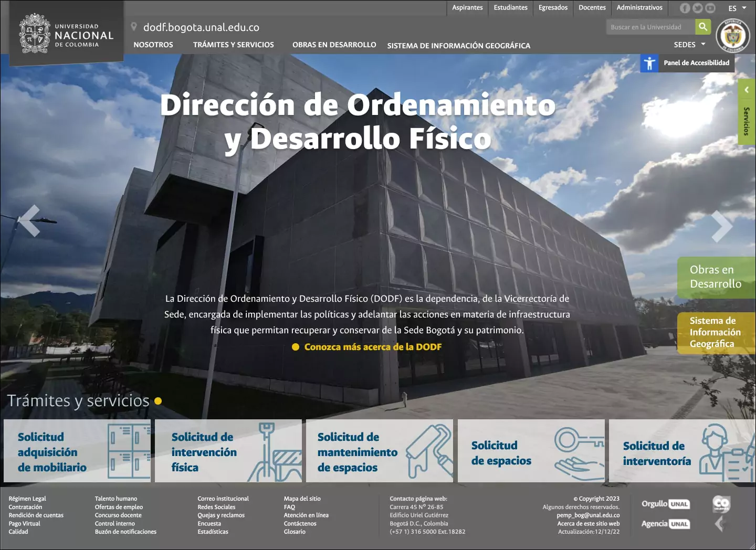Image resolution: width=756 pixels, height=550 pixels.
Task: Expand the green Servicios side panel arrow
Action: tap(747, 90)
